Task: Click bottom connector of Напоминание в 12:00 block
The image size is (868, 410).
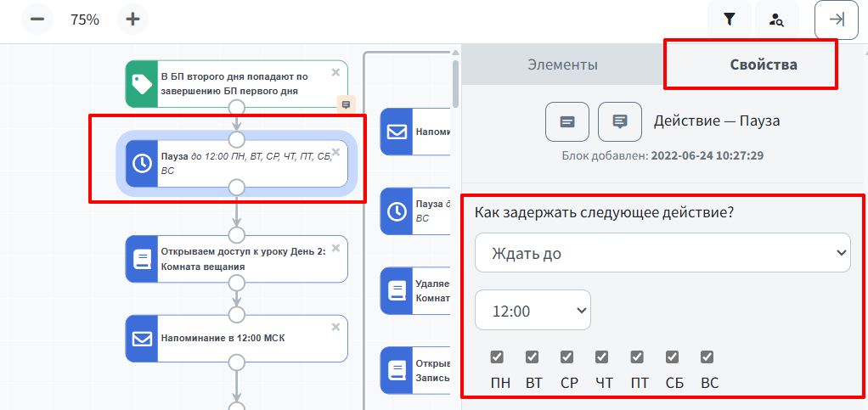Action: (236, 362)
